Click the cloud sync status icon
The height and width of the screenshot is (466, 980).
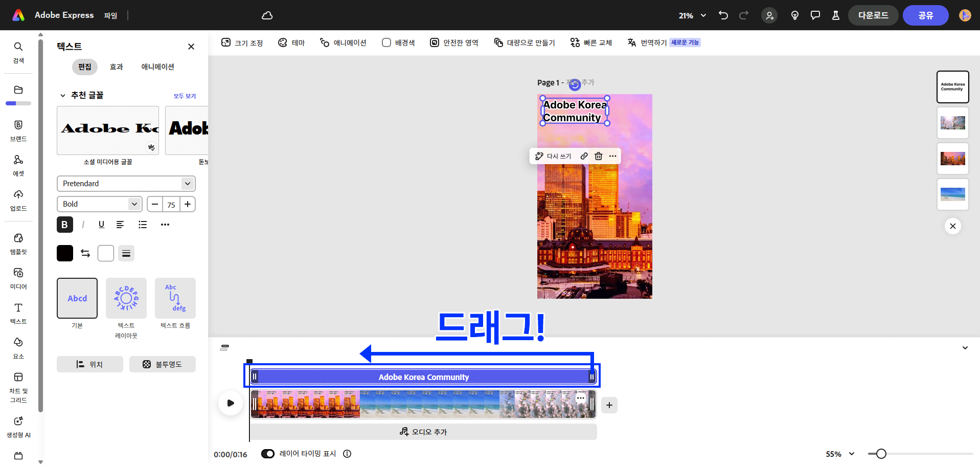pyautogui.click(x=267, y=15)
